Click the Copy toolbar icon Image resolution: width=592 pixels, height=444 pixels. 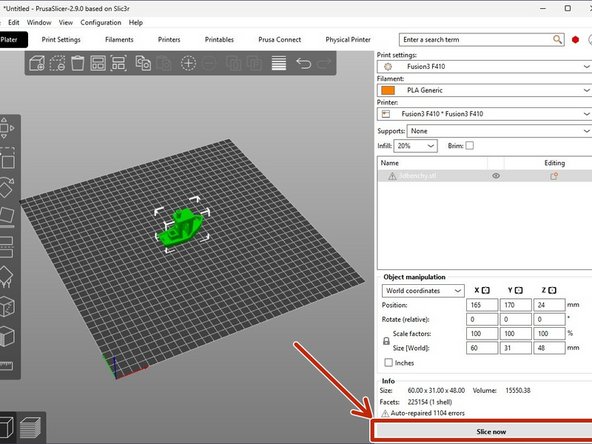[x=143, y=63]
